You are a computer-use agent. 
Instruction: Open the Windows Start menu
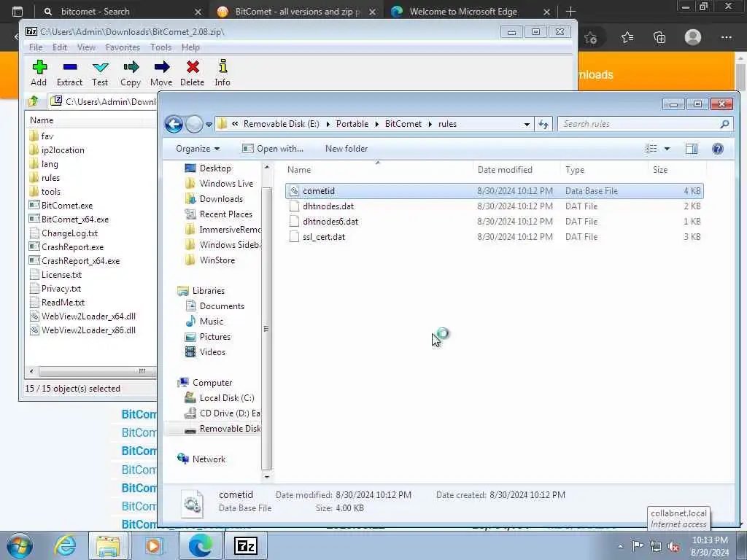coord(20,545)
